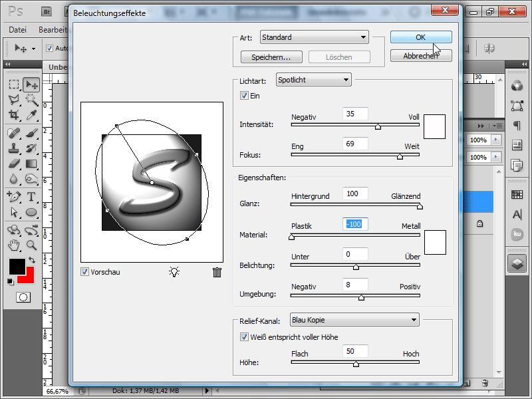Screen dimensions: 532x399
Task: Click the Abbrechen button
Action: tap(421, 56)
